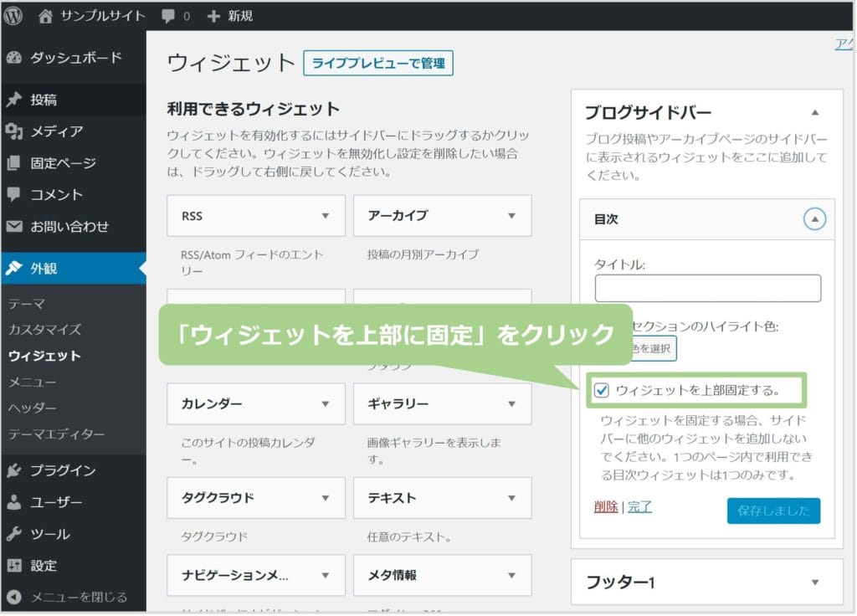
Task: Open the 投稿 menu with pin icon
Action: (44, 100)
